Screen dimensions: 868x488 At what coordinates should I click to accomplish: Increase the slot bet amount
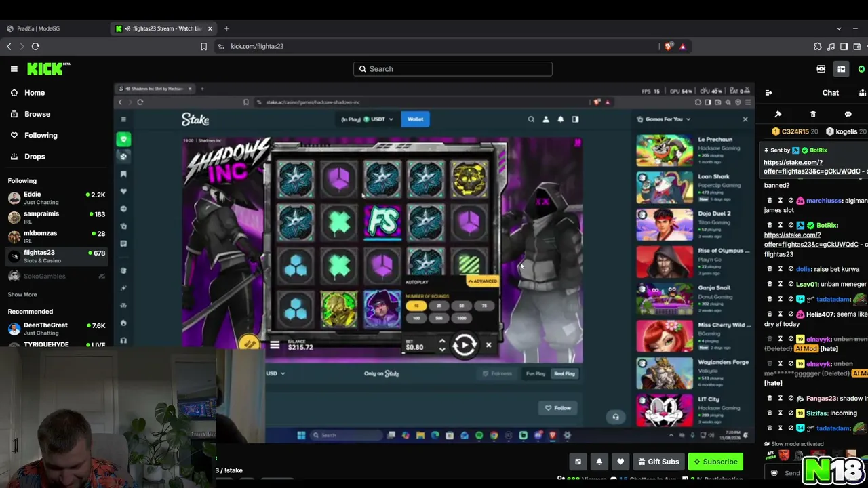(442, 342)
